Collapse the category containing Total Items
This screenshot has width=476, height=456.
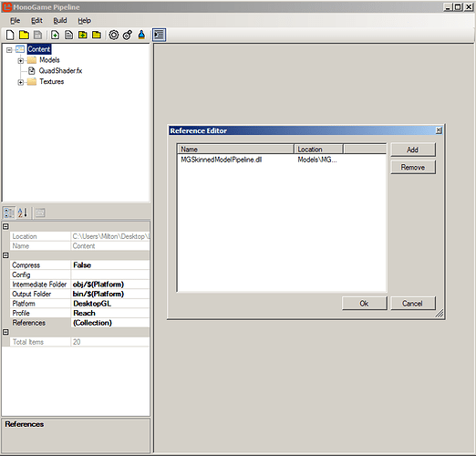click(x=5, y=332)
